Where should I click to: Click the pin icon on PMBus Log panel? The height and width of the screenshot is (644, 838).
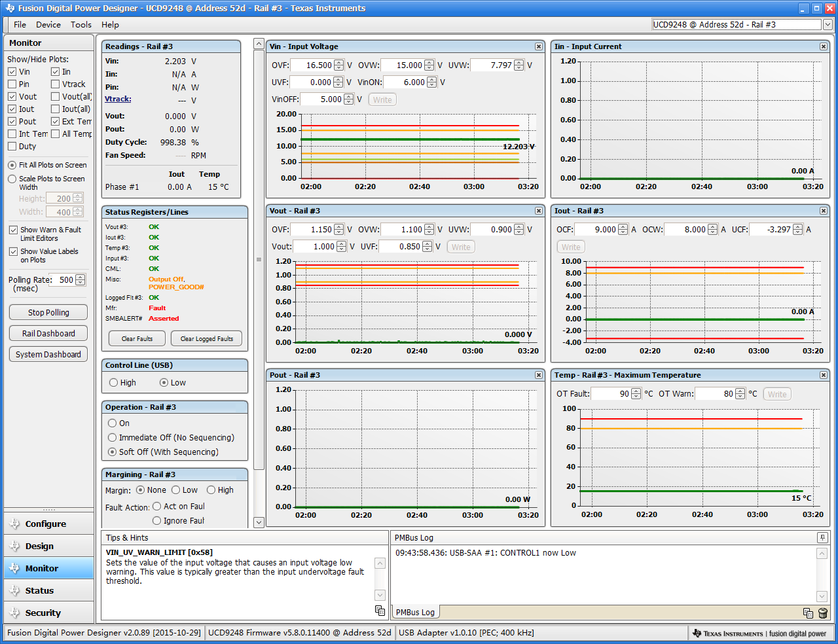point(822,537)
